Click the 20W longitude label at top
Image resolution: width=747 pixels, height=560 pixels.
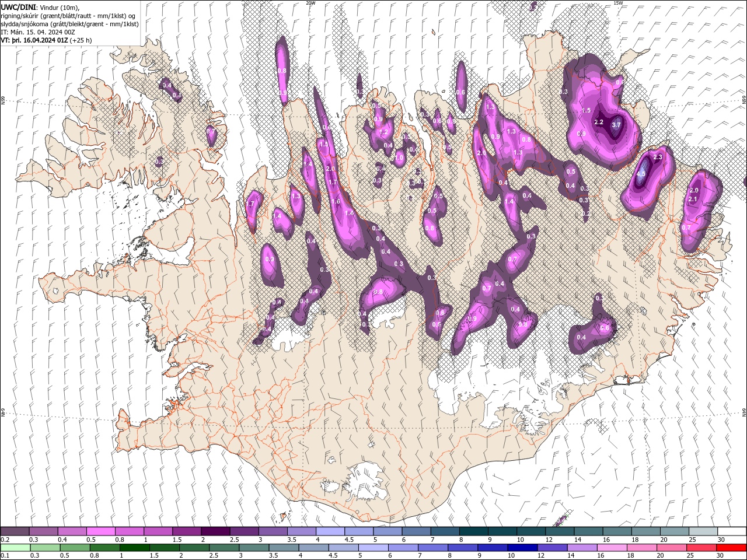pos(310,3)
